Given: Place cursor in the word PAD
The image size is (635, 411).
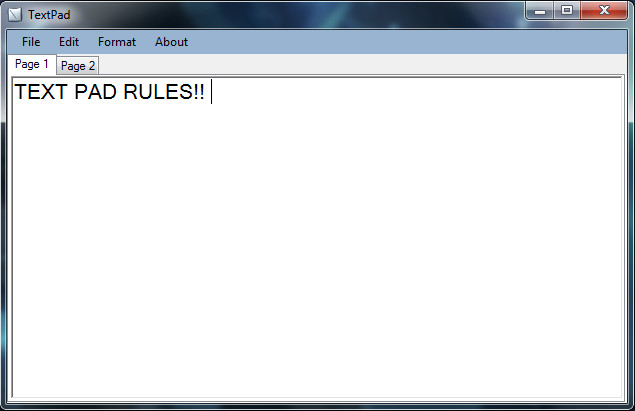Looking at the screenshot, I should (96, 92).
